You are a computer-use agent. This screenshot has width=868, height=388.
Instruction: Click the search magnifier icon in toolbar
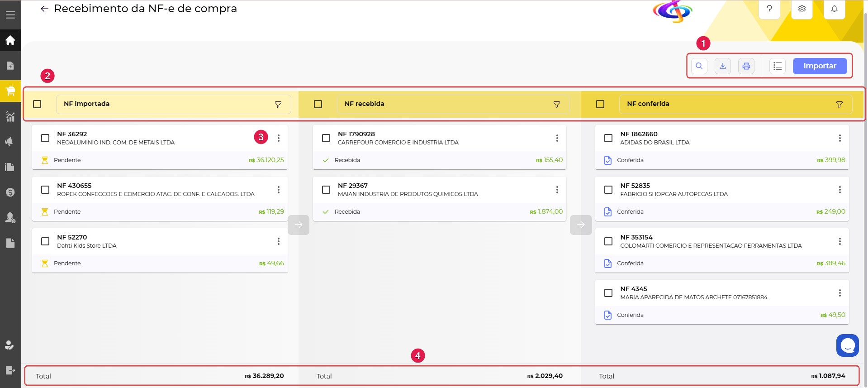click(699, 66)
